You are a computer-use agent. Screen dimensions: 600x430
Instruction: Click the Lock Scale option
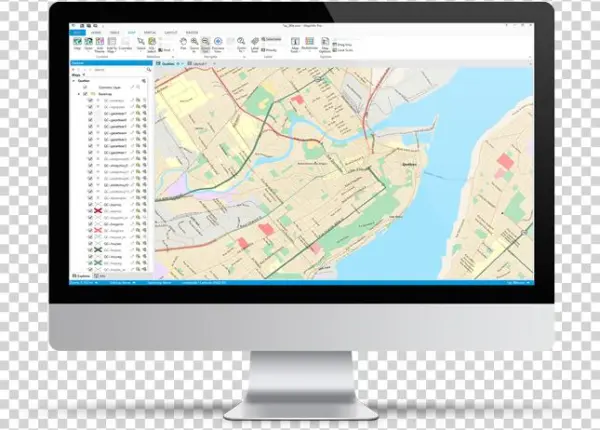[x=343, y=50]
